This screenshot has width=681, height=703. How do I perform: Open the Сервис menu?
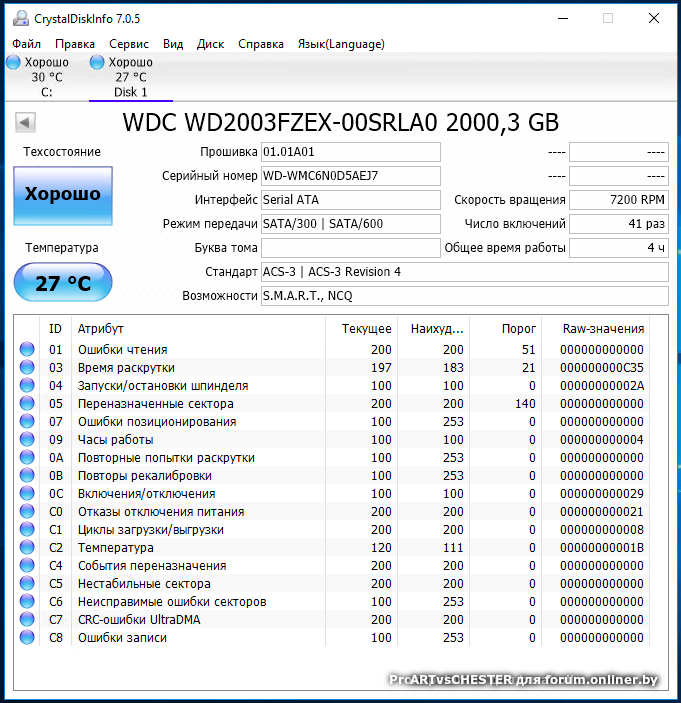[129, 44]
